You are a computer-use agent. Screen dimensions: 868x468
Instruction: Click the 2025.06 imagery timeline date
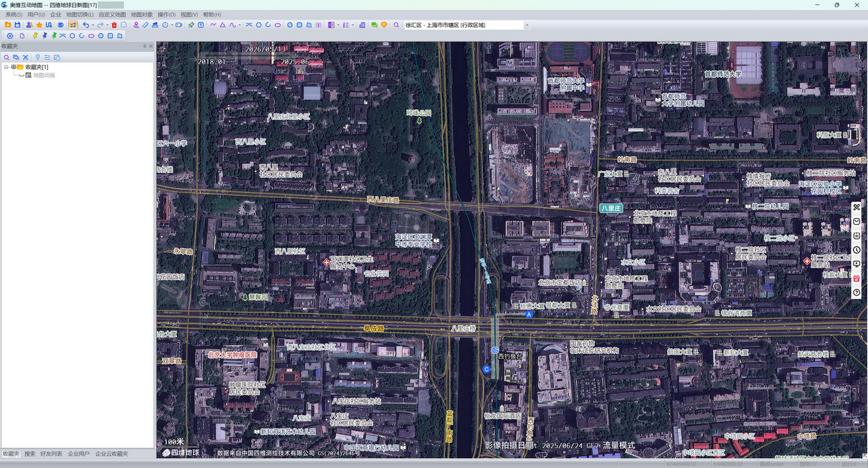point(294,62)
